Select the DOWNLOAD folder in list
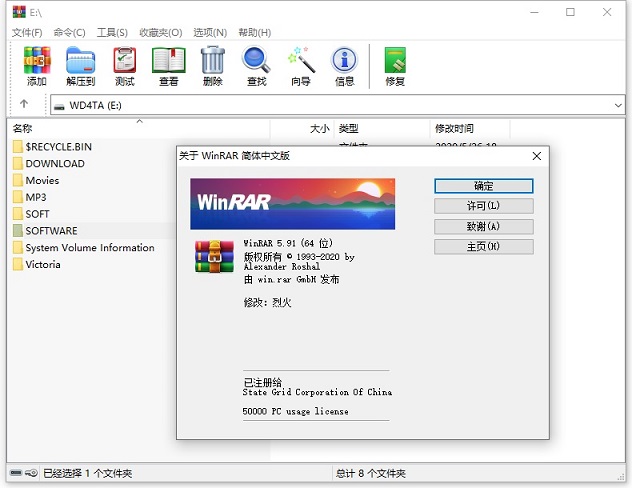This screenshot has height=488, width=632. pos(55,163)
